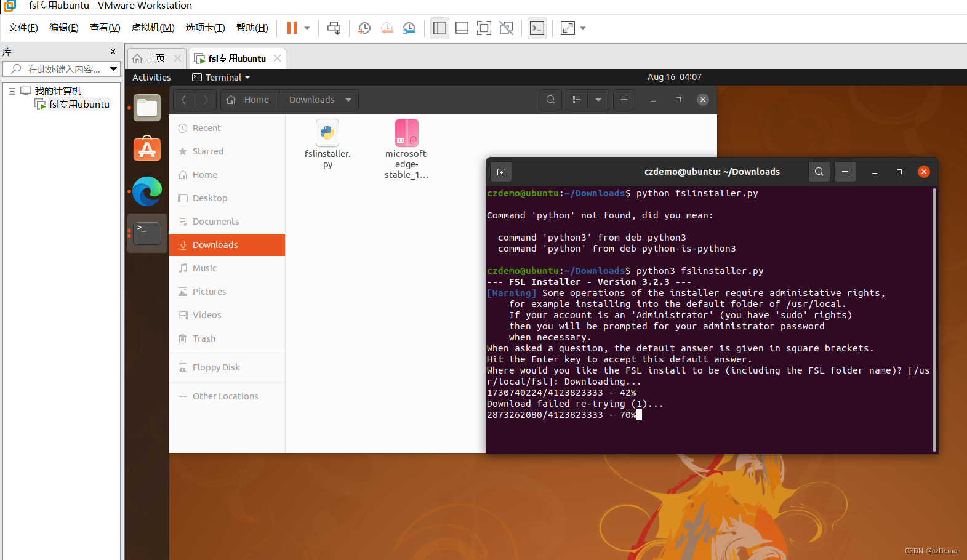Open Ubuntu Software from the dock
Viewport: 967px width, 560px height.
point(147,149)
